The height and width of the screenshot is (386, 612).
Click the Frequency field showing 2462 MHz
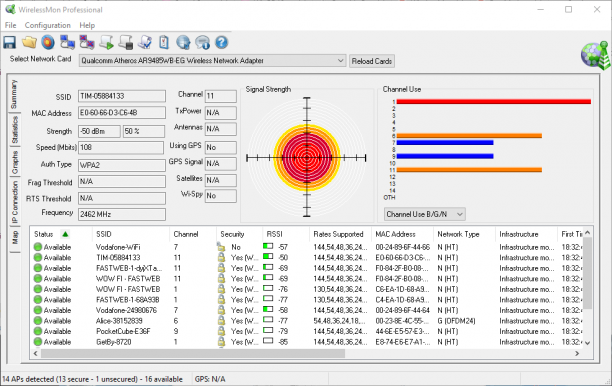(122, 214)
